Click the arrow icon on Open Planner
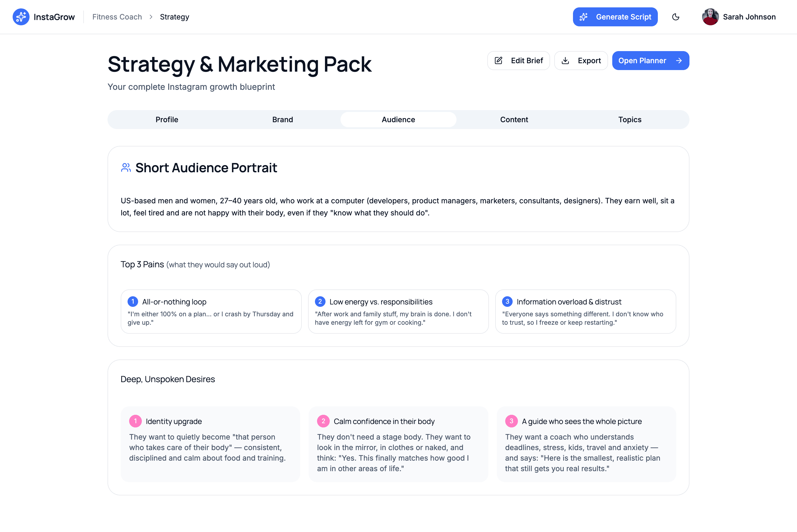Viewport: 797px width, 532px height. (x=679, y=61)
